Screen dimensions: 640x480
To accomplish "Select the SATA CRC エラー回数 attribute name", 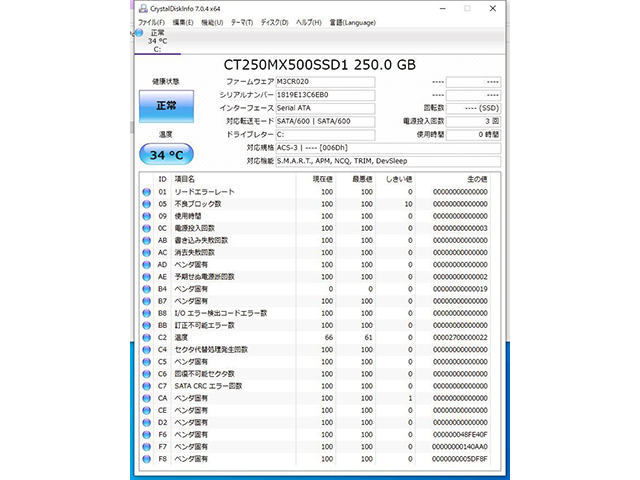I will click(208, 386).
